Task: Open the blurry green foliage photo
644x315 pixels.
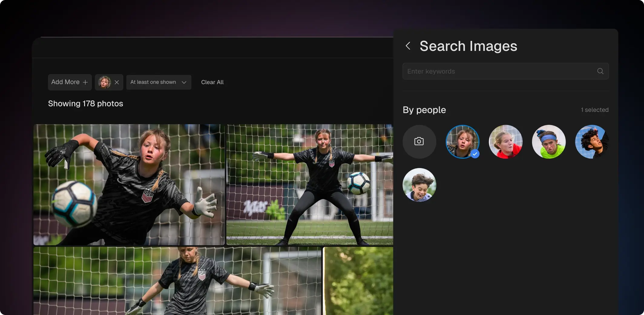Action: pos(358,281)
